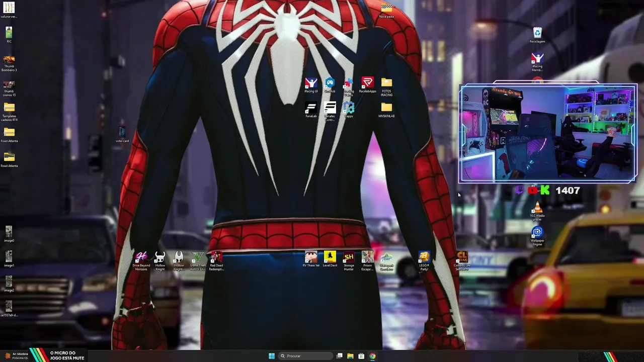Viewport: 644px width, 362px height.
Task: Launch RacelabApps from the desktop
Action: point(367,85)
